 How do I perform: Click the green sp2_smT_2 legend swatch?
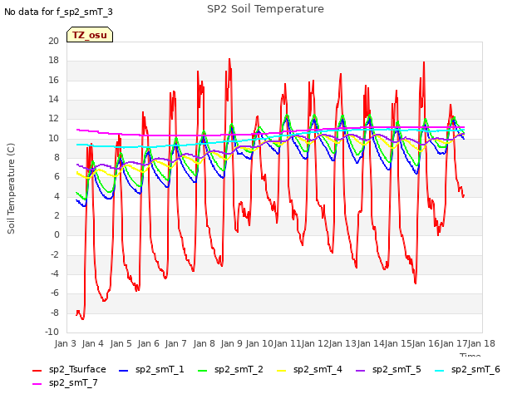(x=202, y=371)
